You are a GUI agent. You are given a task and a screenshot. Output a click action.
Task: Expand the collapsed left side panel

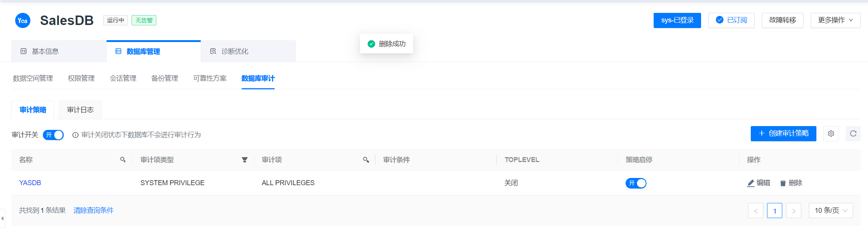coord(3,218)
